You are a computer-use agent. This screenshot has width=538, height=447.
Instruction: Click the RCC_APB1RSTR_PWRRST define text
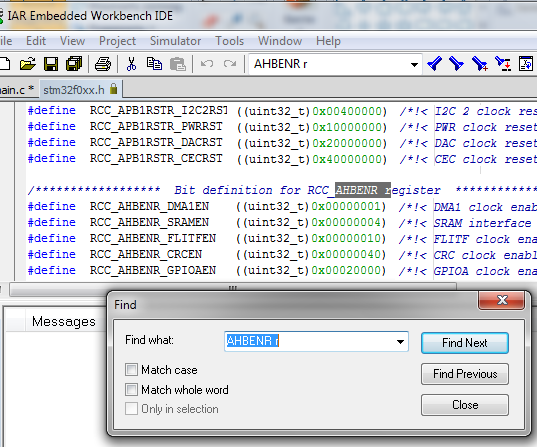click(x=156, y=126)
